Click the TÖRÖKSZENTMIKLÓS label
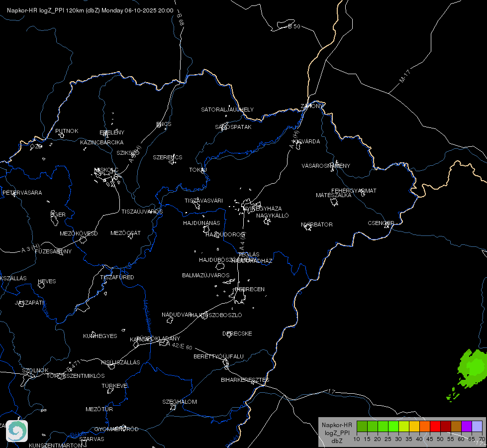The width and height of the screenshot is (487, 448). pos(76,376)
